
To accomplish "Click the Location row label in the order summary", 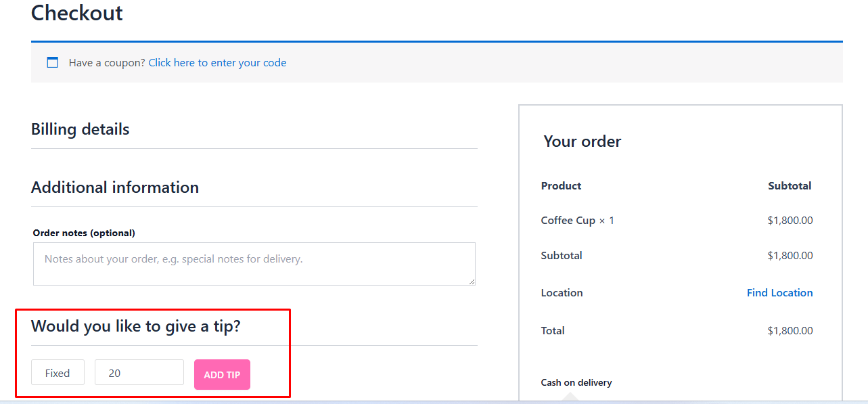I will pos(562,293).
